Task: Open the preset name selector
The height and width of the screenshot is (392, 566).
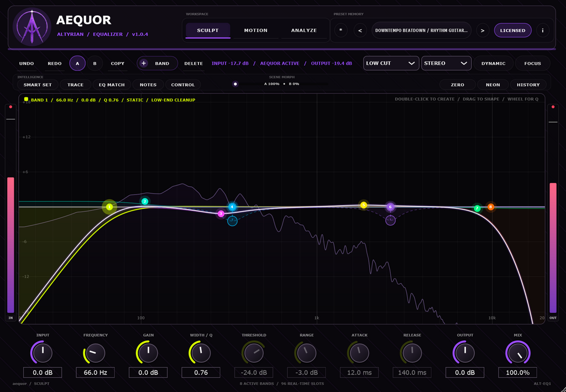Action: pos(421,30)
